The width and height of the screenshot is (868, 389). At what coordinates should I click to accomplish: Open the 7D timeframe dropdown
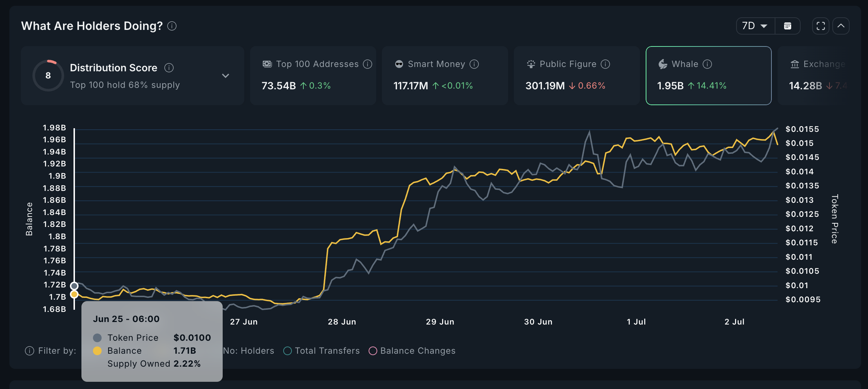click(x=754, y=26)
